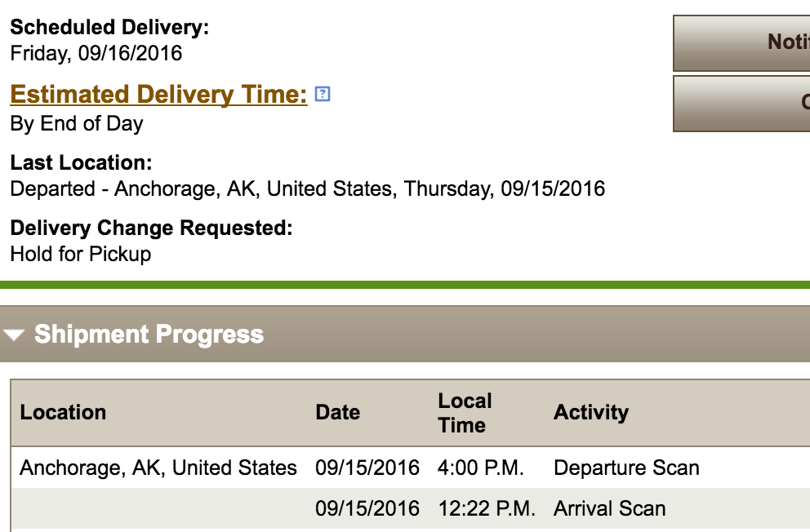Click Anchorage, AK, United States table cell
810x532 pixels.
(x=158, y=468)
